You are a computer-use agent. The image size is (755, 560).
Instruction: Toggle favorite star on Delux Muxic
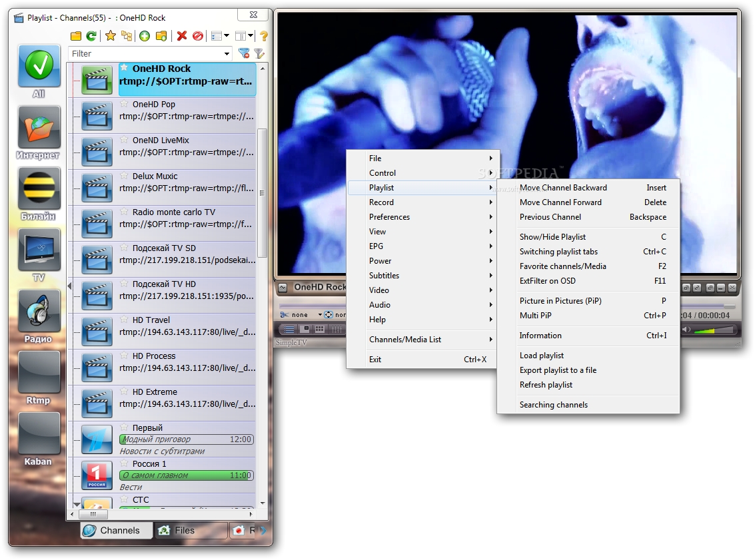pos(124,175)
